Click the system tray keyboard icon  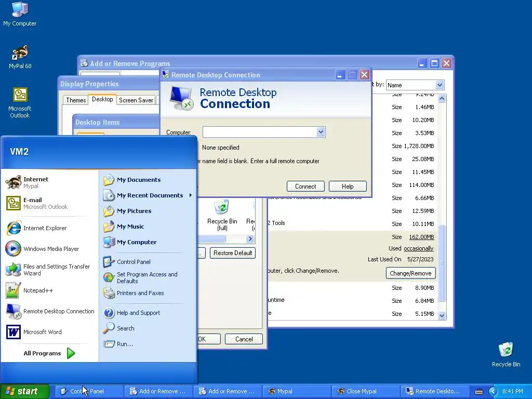478,392
